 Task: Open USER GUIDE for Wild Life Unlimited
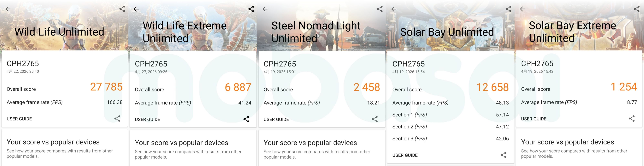pyautogui.click(x=19, y=119)
